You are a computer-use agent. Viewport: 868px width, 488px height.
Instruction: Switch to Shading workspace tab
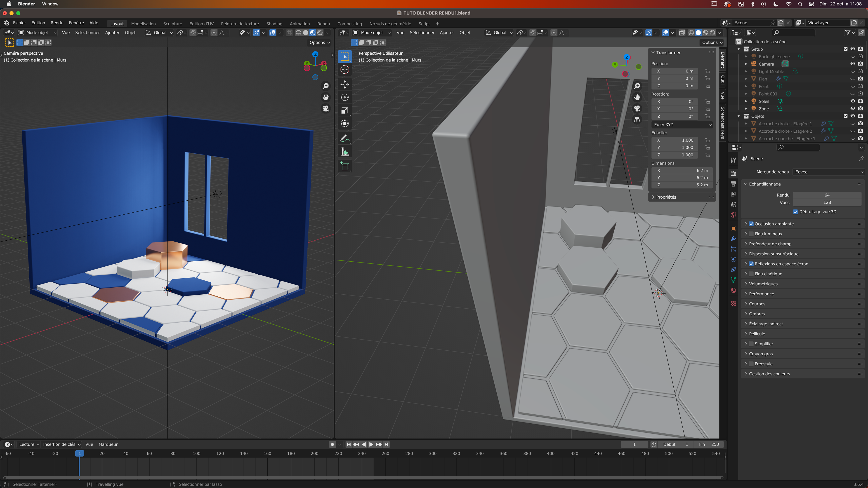coord(274,24)
